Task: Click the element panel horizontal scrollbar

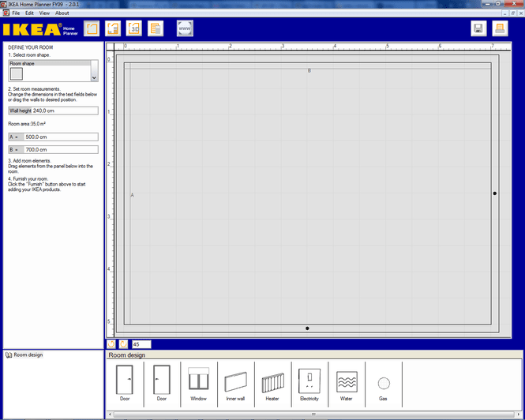Action: 313,414
